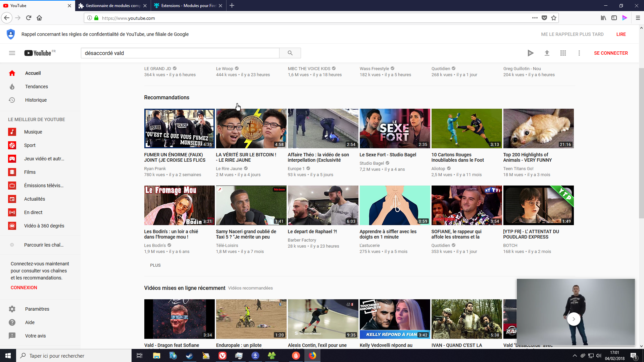Launch Steam from the taskbar
Viewport: 644px width, 362px height.
coord(189,355)
